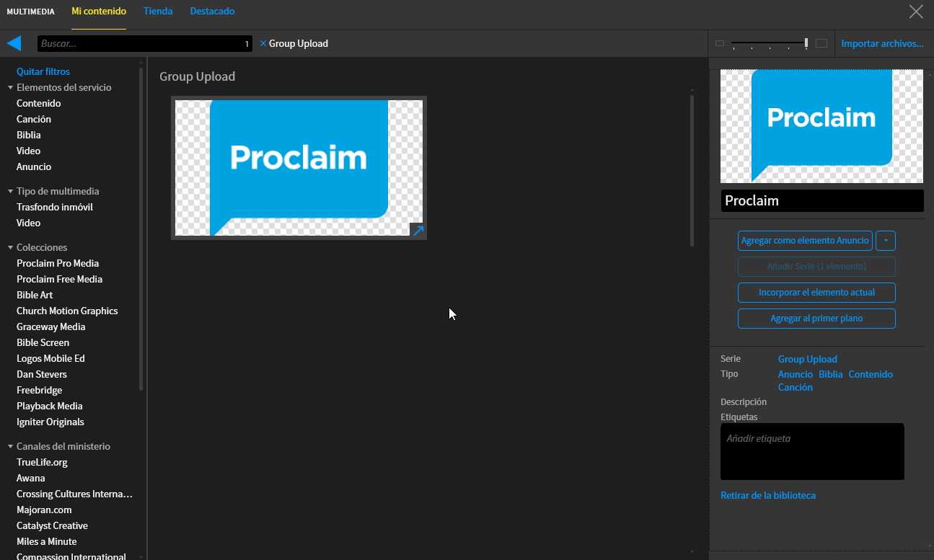Select Graceway Media collection
934x560 pixels.
pyautogui.click(x=51, y=326)
